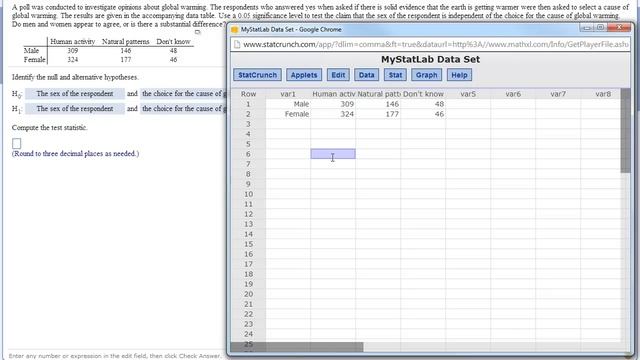The image size is (640, 360).
Task: Click the cell containing 46 in spreadsheet
Action: 423,114
